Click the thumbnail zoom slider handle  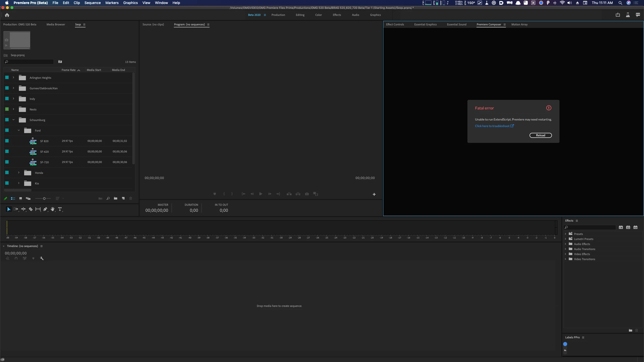tap(44, 198)
